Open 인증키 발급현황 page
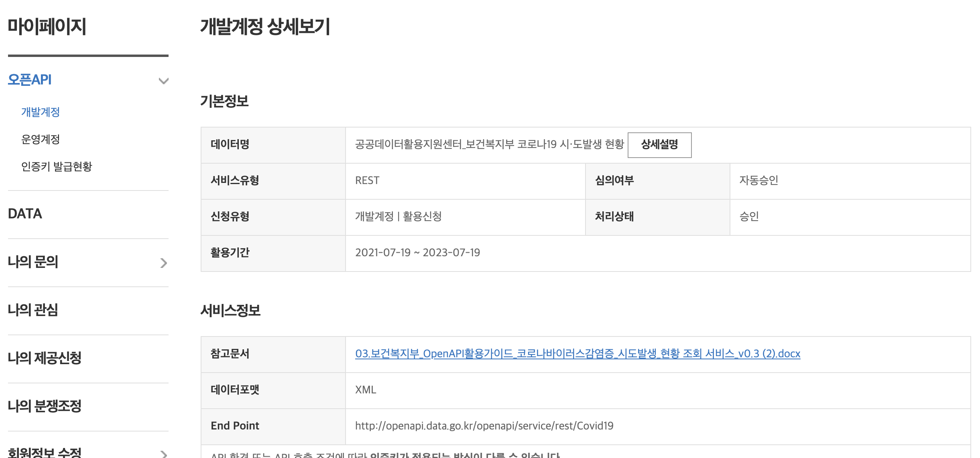Screen dimensions: 980x458 click(x=57, y=166)
